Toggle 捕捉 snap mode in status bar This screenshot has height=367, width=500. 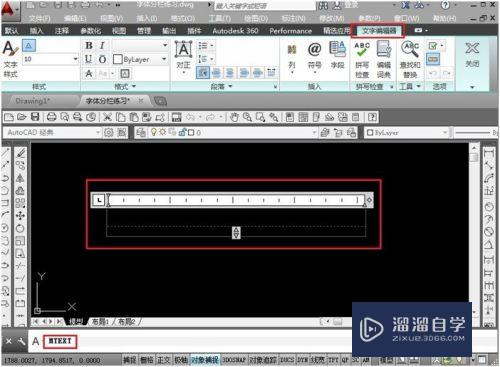[x=130, y=360]
